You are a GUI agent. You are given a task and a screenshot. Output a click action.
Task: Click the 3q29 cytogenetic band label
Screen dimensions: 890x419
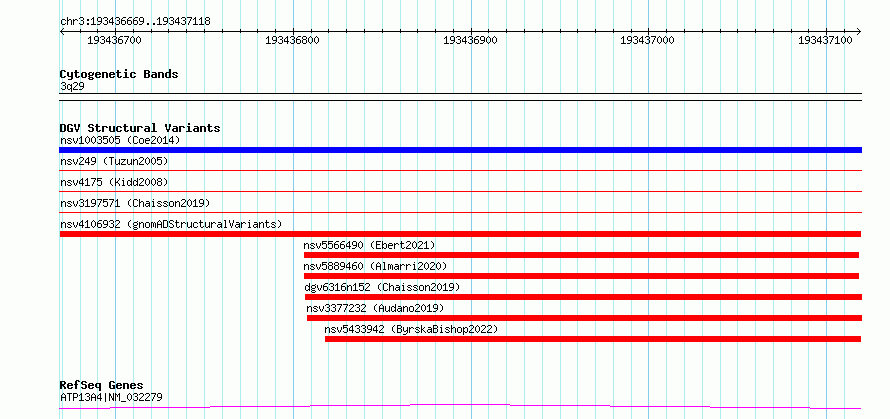pos(72,86)
